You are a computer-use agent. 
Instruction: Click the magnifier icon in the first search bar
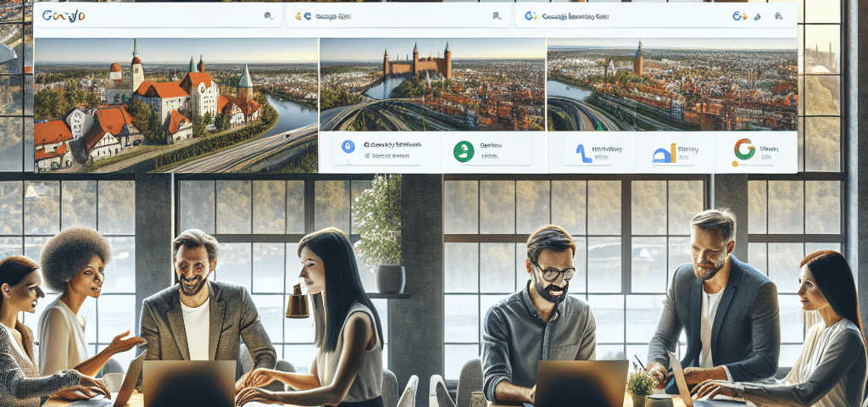tap(269, 16)
